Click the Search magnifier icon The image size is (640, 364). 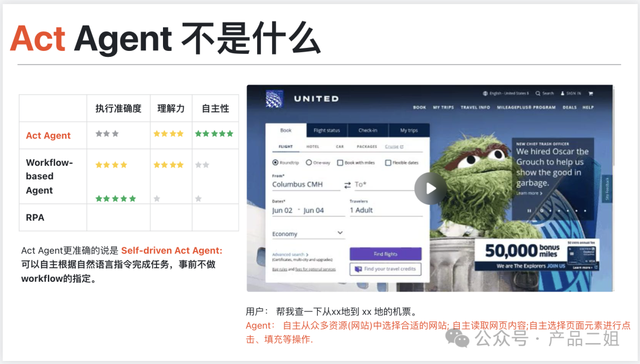point(538,94)
